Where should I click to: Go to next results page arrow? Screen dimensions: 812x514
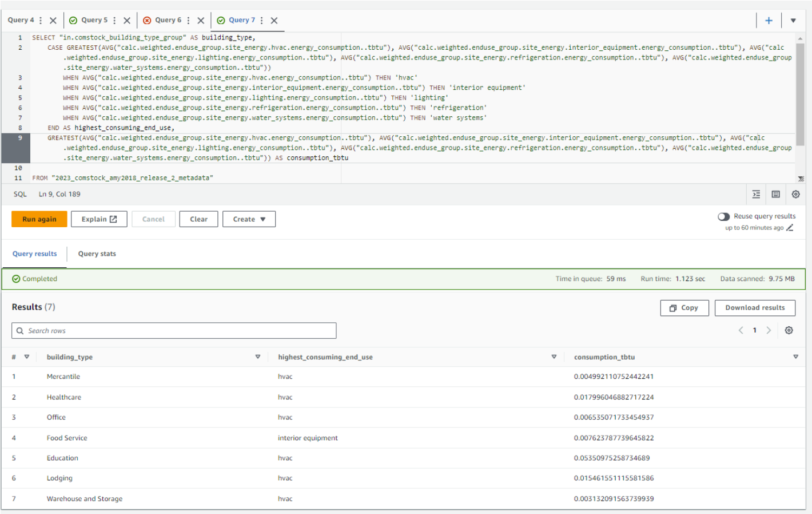(769, 330)
